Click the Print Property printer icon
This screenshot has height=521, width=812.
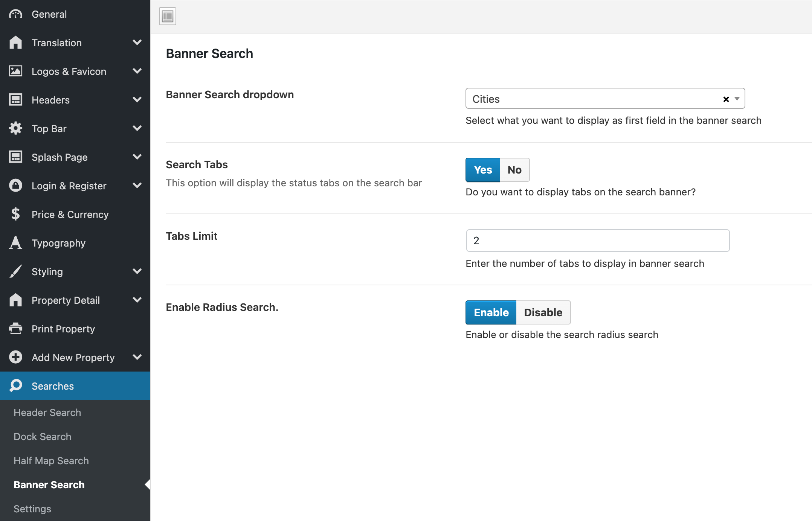pyautogui.click(x=15, y=329)
